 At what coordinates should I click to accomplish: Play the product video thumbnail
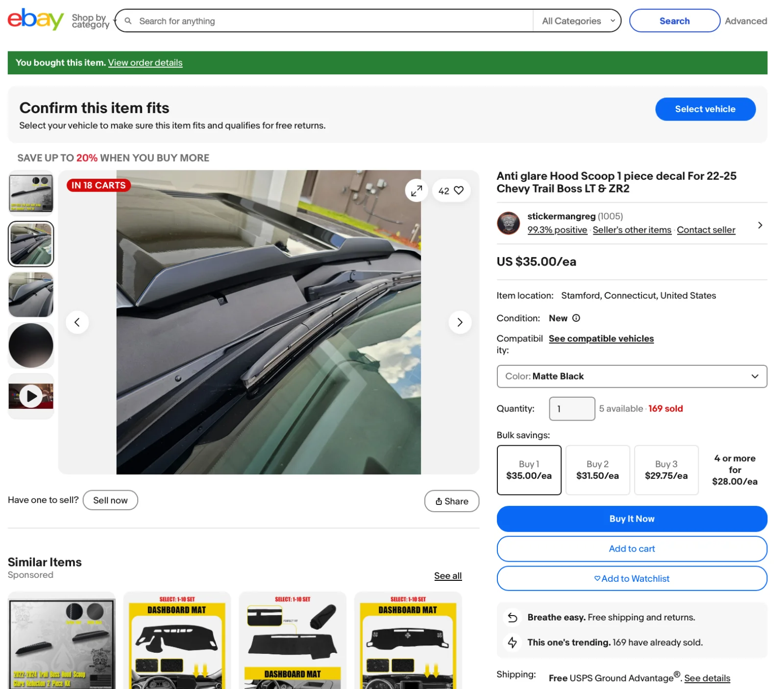pyautogui.click(x=30, y=396)
